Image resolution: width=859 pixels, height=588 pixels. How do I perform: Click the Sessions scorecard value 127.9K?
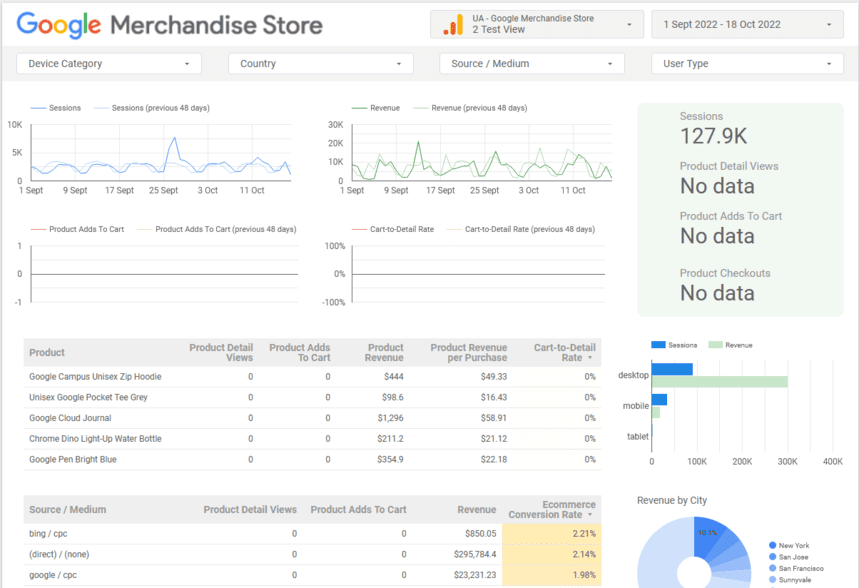coord(713,137)
